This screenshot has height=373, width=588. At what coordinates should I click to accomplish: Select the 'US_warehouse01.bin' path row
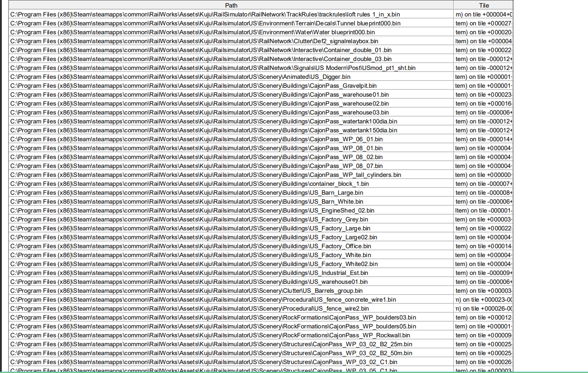pos(231,282)
